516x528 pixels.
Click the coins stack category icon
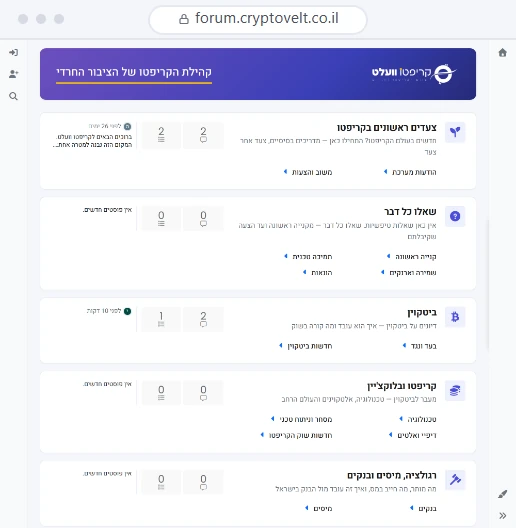[455, 391]
